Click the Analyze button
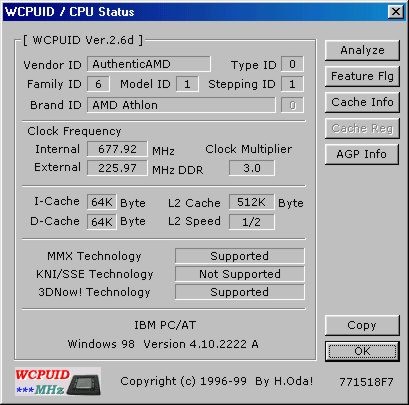This screenshot has height=405, width=409. (x=362, y=50)
